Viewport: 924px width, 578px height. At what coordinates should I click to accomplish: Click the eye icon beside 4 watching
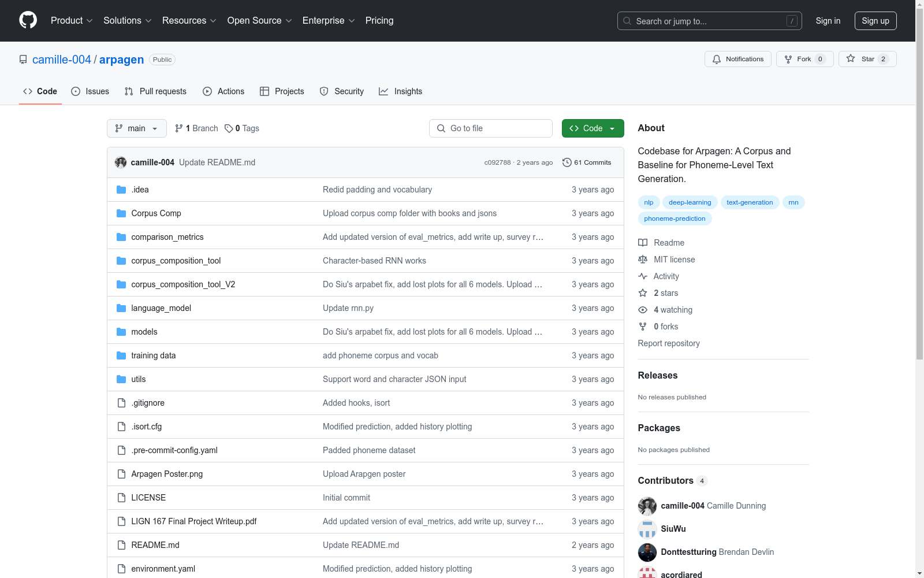(x=643, y=310)
